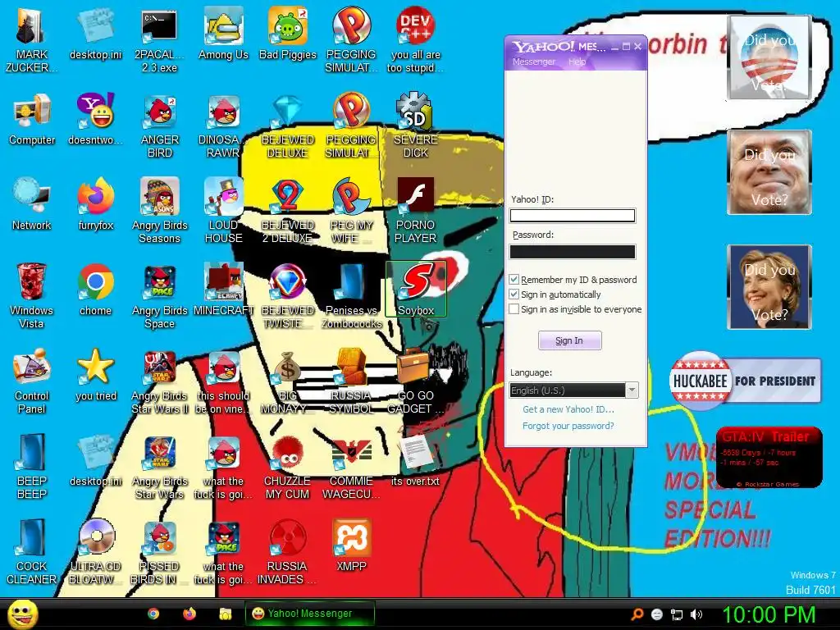
Task: Click the Huckabee For President gadget
Action: pos(745,381)
